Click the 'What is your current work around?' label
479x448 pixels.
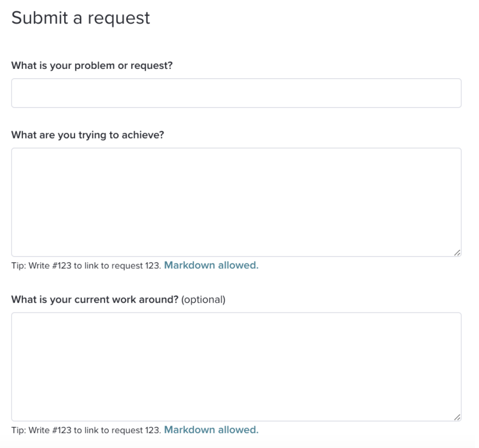pyautogui.click(x=95, y=300)
